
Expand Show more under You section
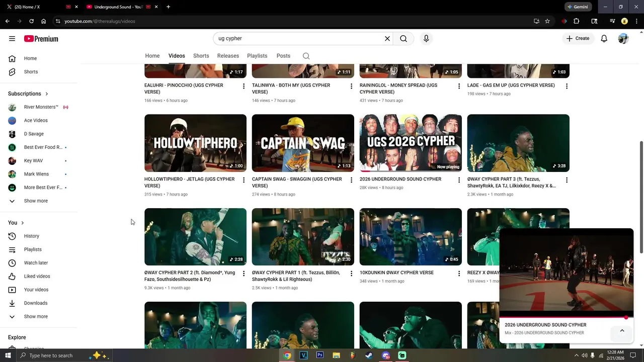coord(36,316)
